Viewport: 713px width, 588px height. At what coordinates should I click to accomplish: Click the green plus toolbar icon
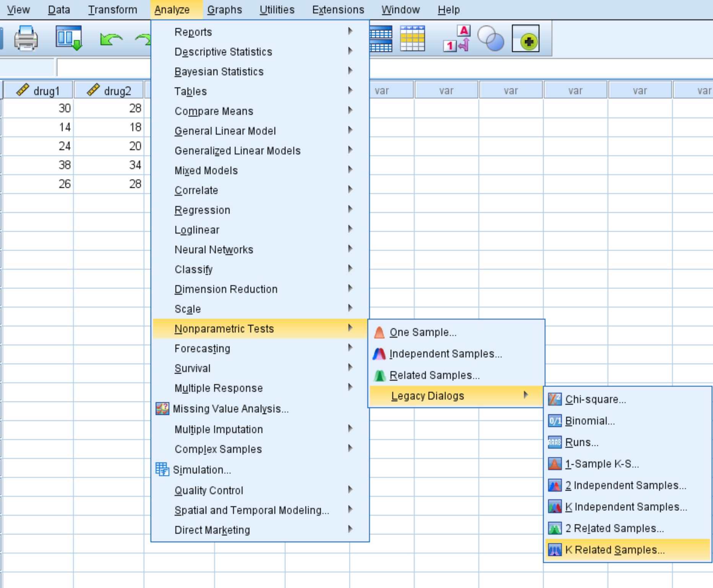(x=526, y=38)
